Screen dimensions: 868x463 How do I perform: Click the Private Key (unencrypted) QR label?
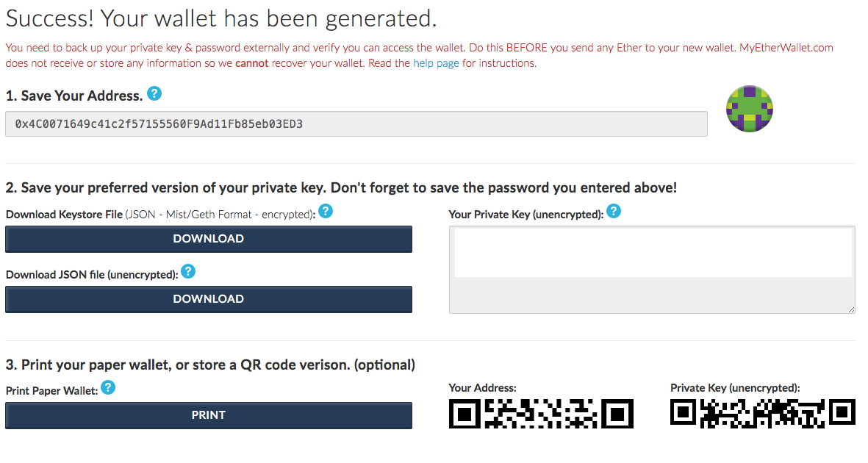(x=735, y=388)
